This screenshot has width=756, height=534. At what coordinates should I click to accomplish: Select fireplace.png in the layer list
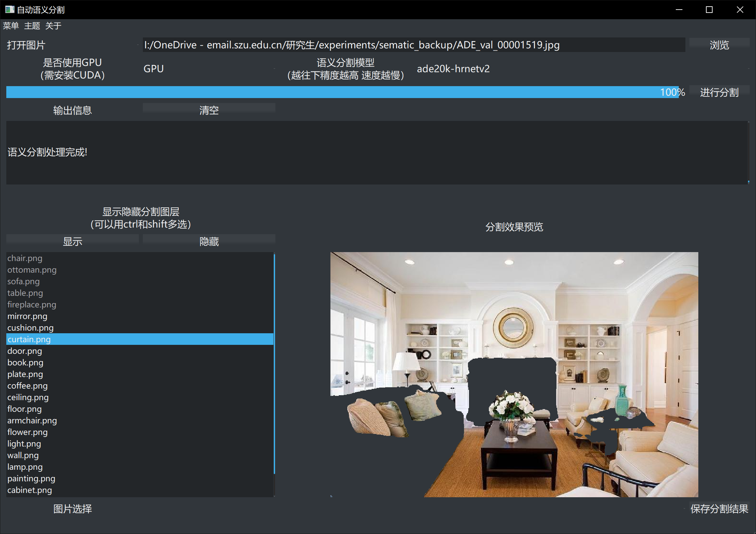tap(32, 305)
